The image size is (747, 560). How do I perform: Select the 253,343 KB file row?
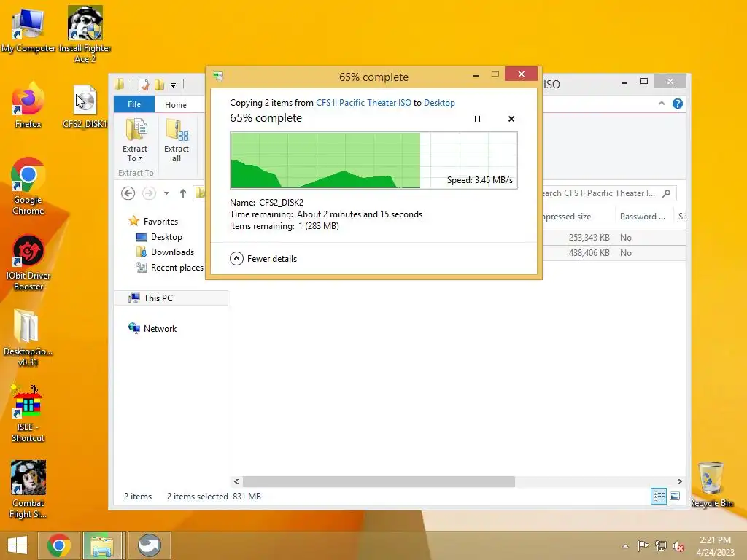coord(614,237)
